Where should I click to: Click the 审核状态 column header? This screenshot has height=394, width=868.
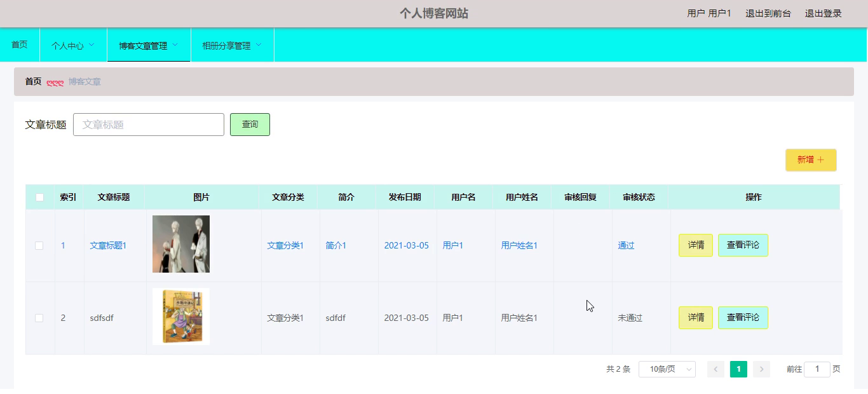(x=639, y=197)
